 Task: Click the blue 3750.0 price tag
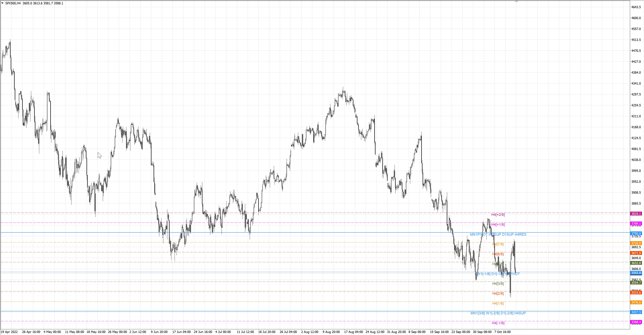636,233
